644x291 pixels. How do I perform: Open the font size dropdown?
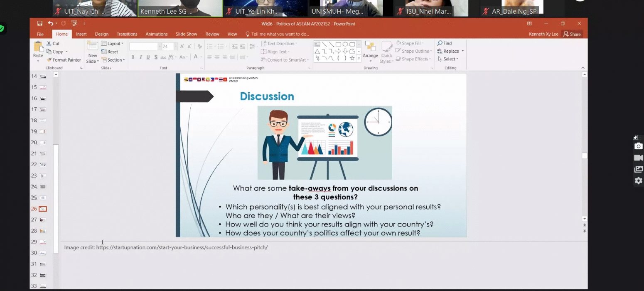(x=176, y=47)
